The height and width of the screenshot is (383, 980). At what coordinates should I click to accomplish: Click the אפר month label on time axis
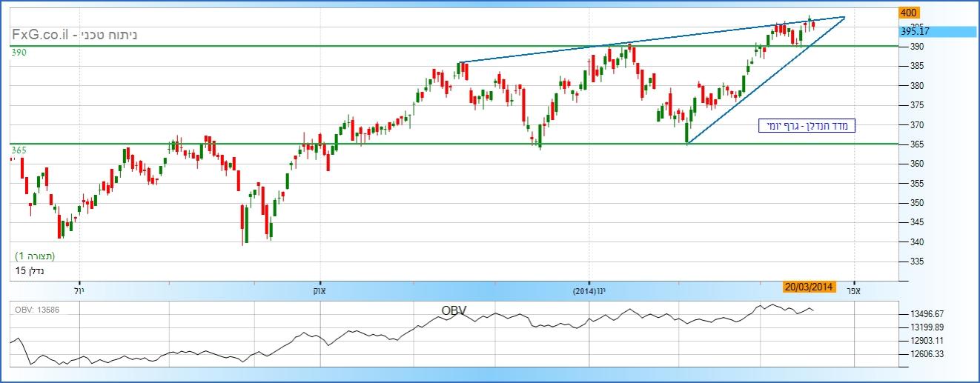[x=855, y=292]
